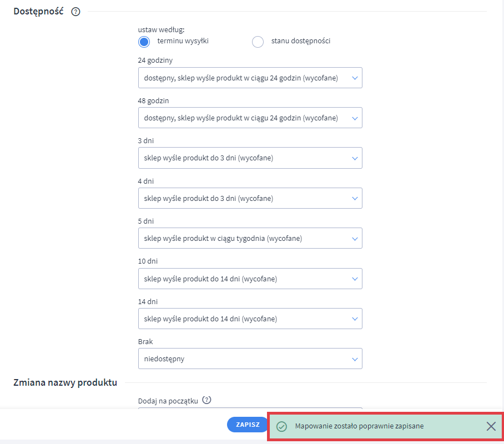Expand the 10 dni dropdown
Screen dimensions: 504x444
(250, 279)
